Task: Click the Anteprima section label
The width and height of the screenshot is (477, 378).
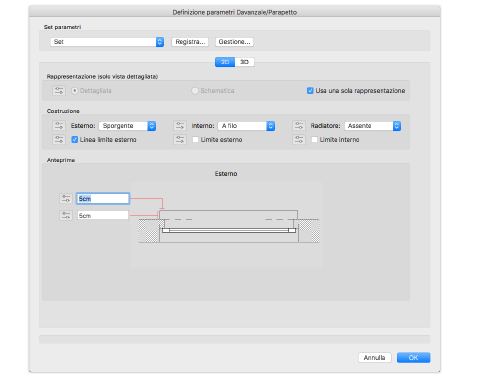Action: click(x=61, y=160)
